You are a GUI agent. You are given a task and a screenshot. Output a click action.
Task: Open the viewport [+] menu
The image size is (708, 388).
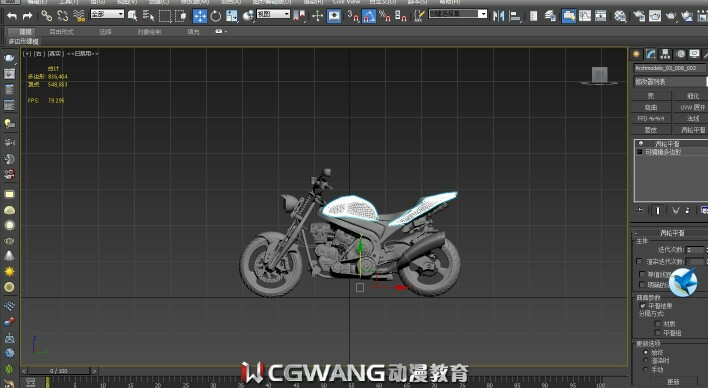coord(27,53)
